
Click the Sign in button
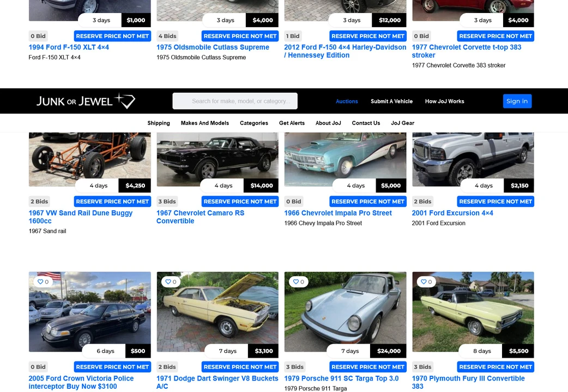pos(517,101)
